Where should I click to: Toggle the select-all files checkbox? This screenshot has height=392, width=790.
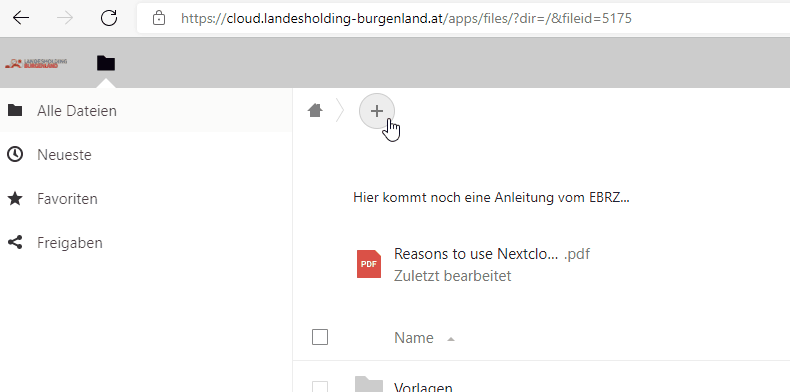click(x=320, y=337)
